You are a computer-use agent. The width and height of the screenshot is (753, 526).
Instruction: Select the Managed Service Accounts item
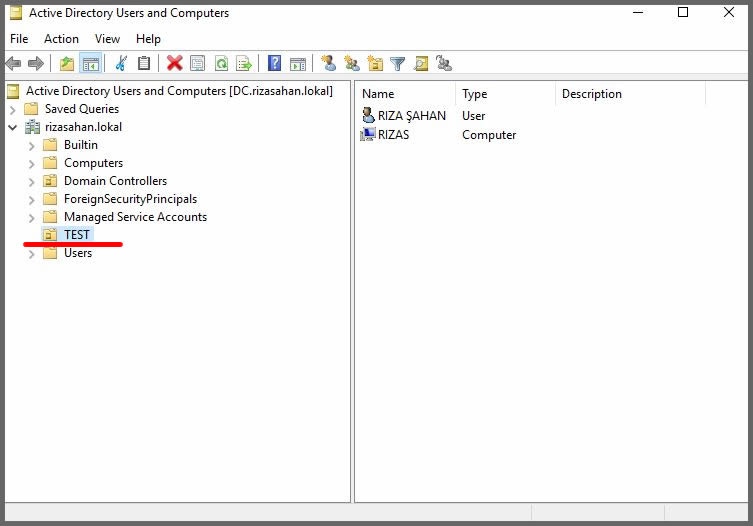pos(135,217)
